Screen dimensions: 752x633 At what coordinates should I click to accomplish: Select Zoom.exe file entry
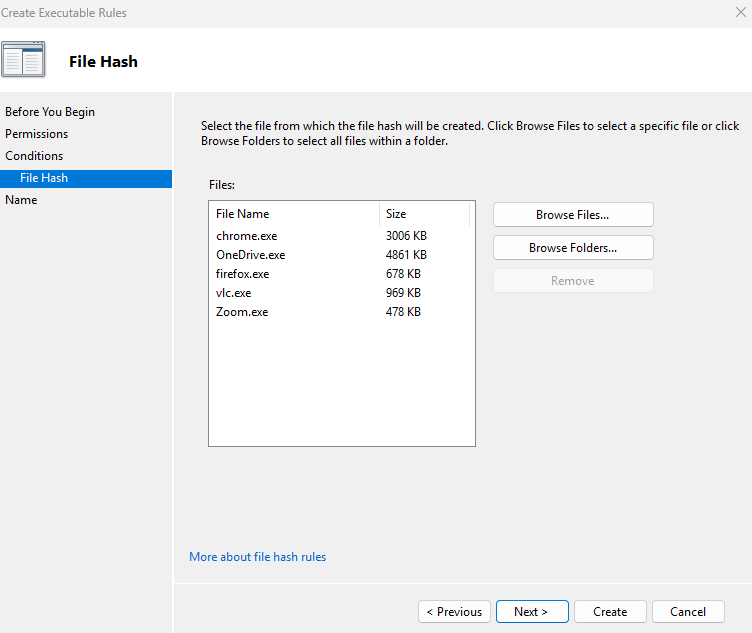click(242, 312)
